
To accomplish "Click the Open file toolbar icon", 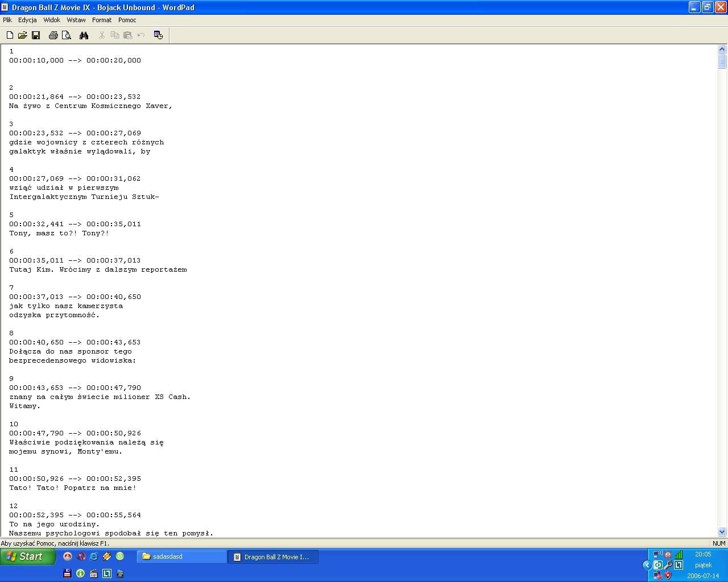I will pyautogui.click(x=22, y=35).
